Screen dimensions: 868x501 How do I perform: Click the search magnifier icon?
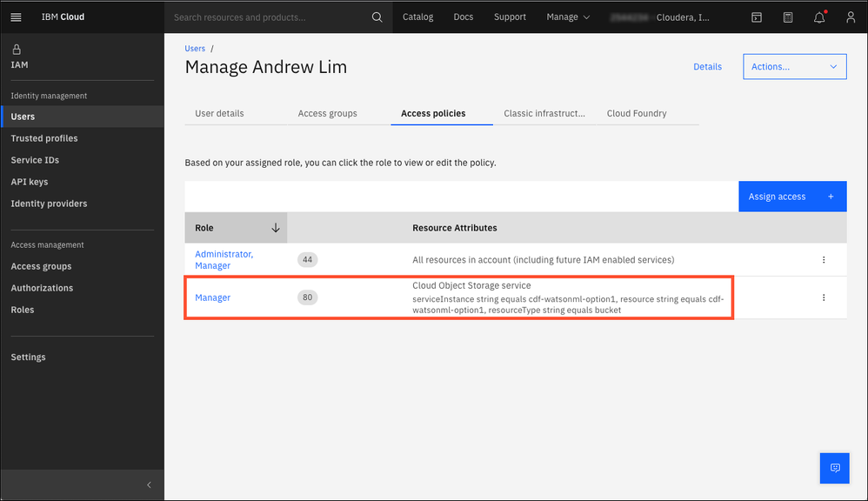[x=377, y=17]
